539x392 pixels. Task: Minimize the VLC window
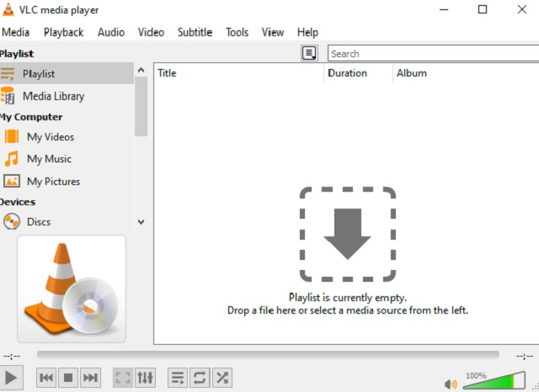[x=444, y=9]
